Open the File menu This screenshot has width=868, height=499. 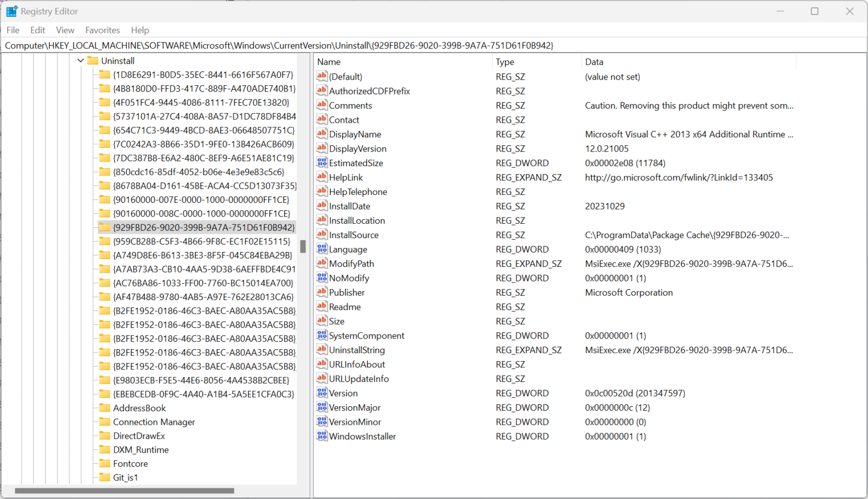pyautogui.click(x=13, y=30)
